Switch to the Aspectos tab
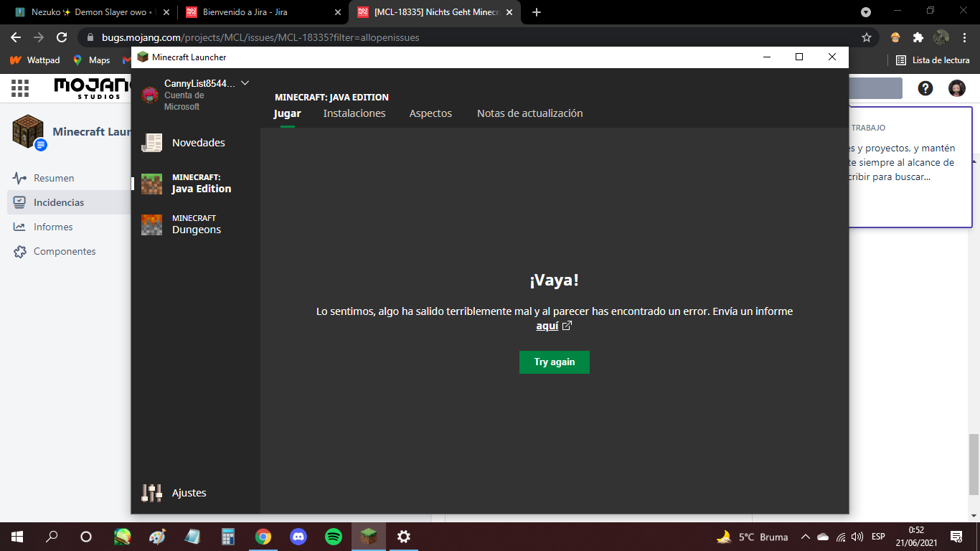The image size is (980, 551). (x=430, y=113)
